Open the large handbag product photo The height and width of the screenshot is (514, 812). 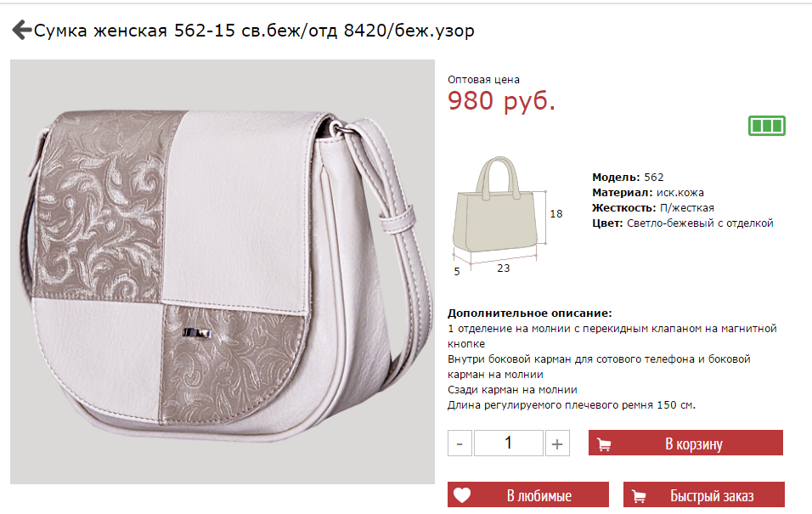[223, 272]
